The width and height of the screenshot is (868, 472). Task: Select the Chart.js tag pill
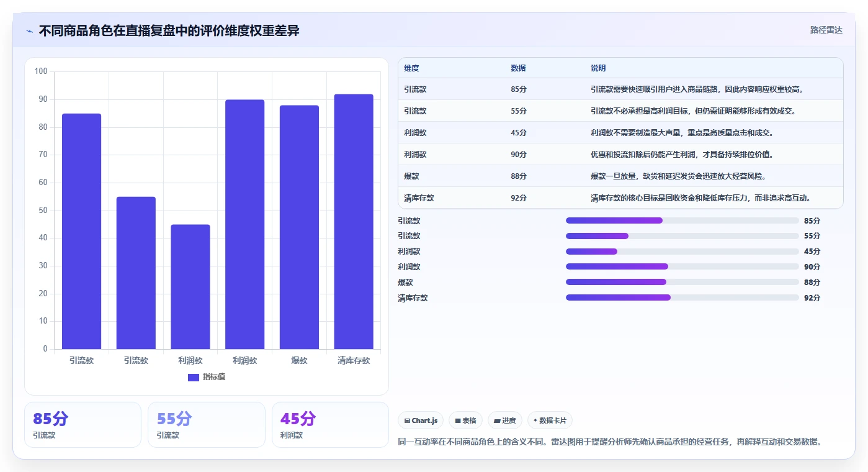tap(421, 420)
